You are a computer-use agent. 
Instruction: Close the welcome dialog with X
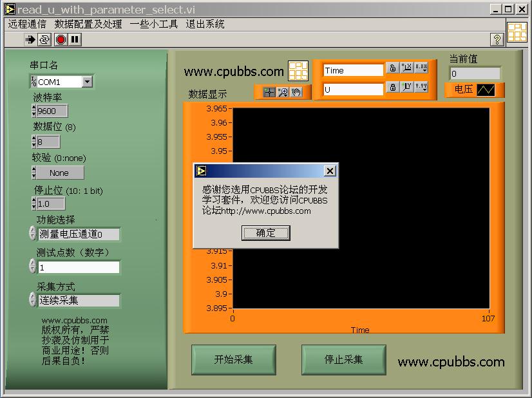[x=330, y=171]
